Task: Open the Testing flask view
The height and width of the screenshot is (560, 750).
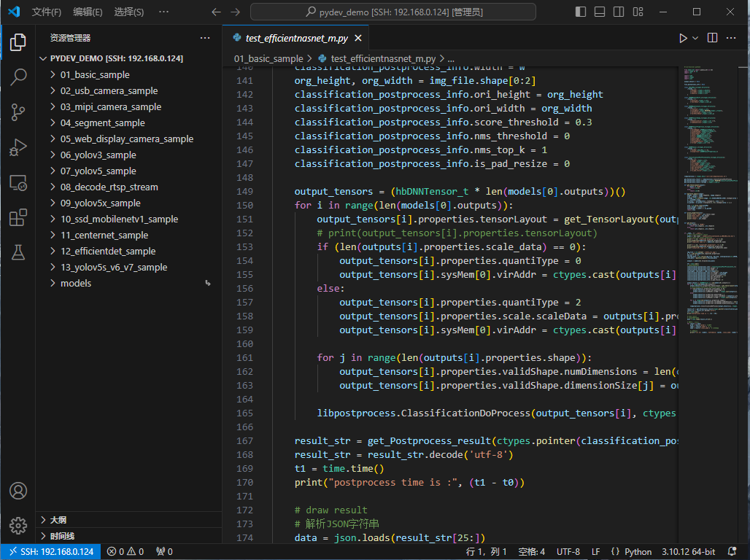Action: (x=18, y=252)
